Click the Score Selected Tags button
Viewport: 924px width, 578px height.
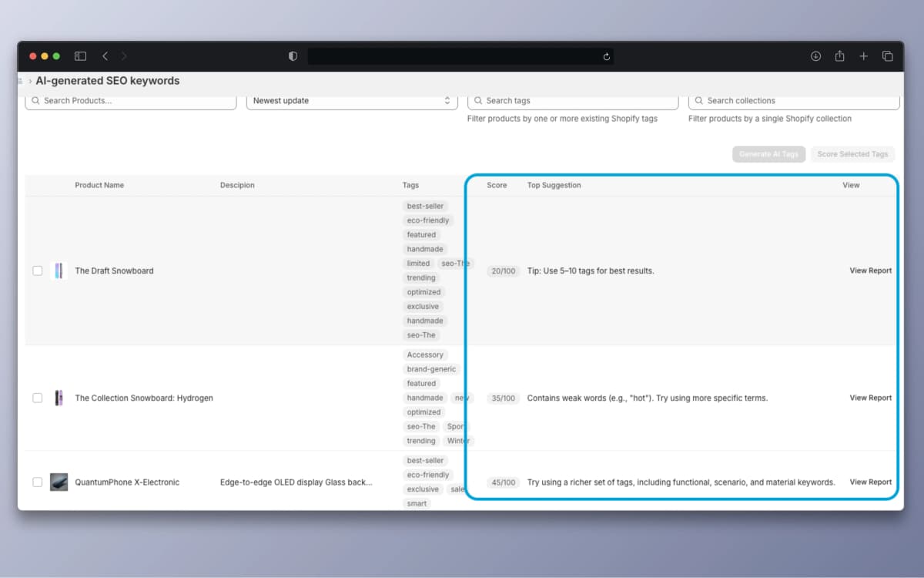852,154
